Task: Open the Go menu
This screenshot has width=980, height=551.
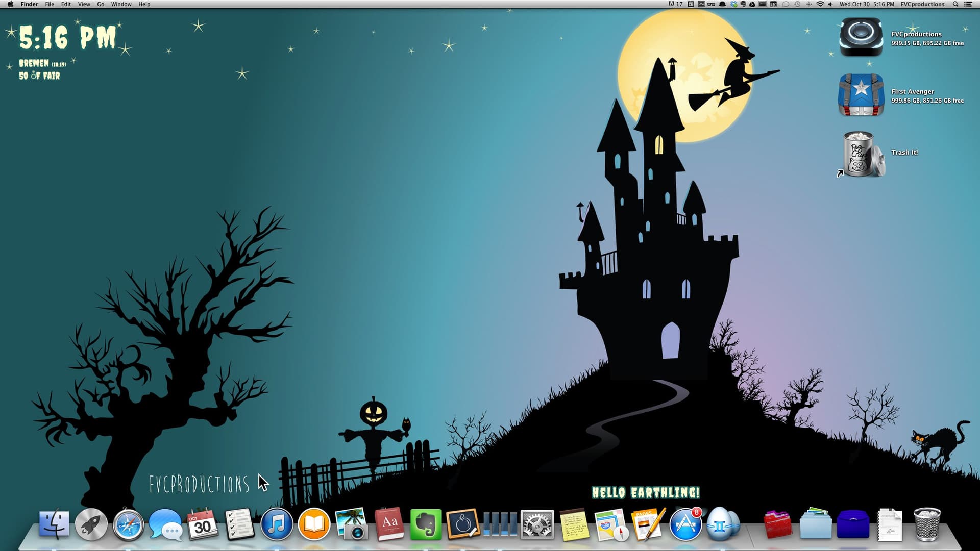Action: pyautogui.click(x=101, y=4)
